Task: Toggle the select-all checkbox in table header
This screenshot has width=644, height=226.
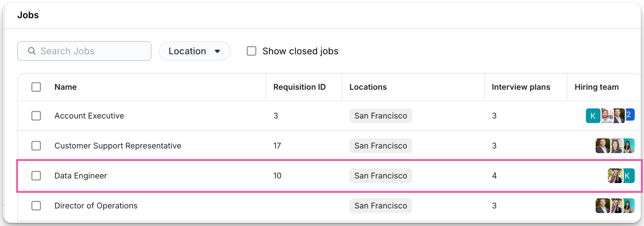Action: pos(36,87)
